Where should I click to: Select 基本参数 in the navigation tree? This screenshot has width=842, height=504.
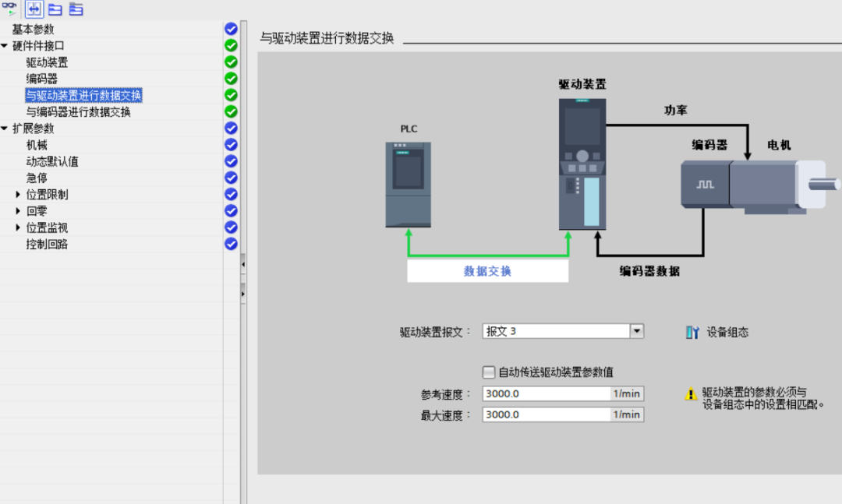pos(34,30)
